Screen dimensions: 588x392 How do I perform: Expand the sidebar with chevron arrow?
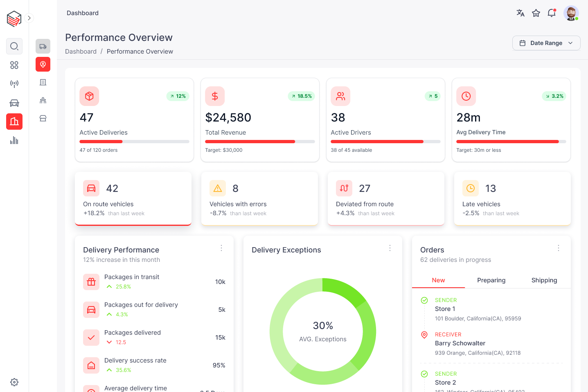tap(29, 18)
